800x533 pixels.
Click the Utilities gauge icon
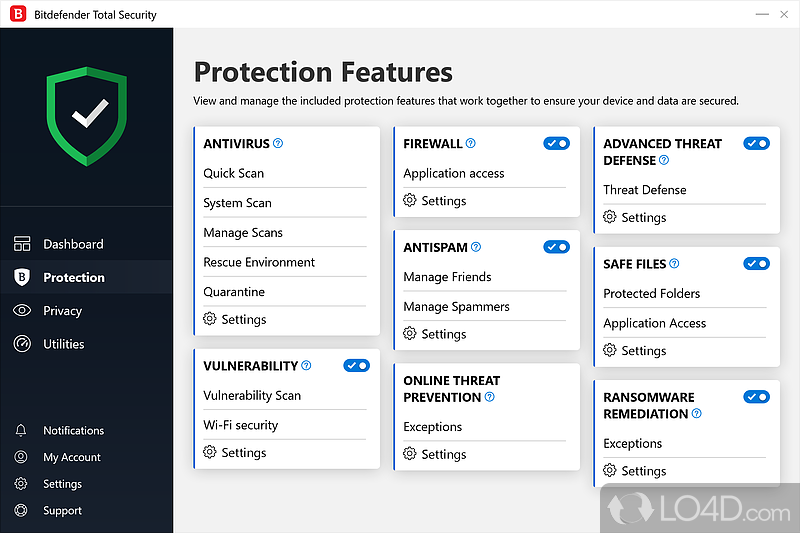22,344
